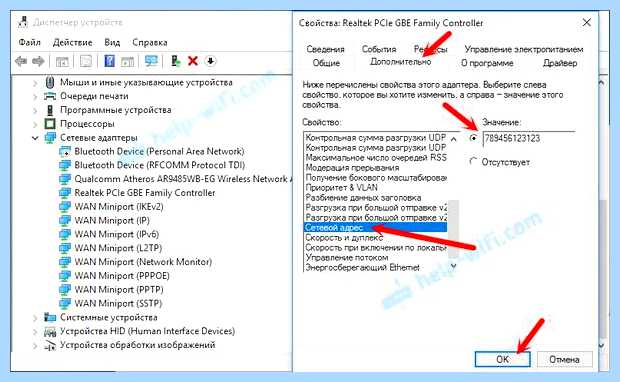Image resolution: width=620 pixels, height=382 pixels.
Task: Click the mouse icon beside Мыши и иные указывающие устройства
Action: (50, 82)
